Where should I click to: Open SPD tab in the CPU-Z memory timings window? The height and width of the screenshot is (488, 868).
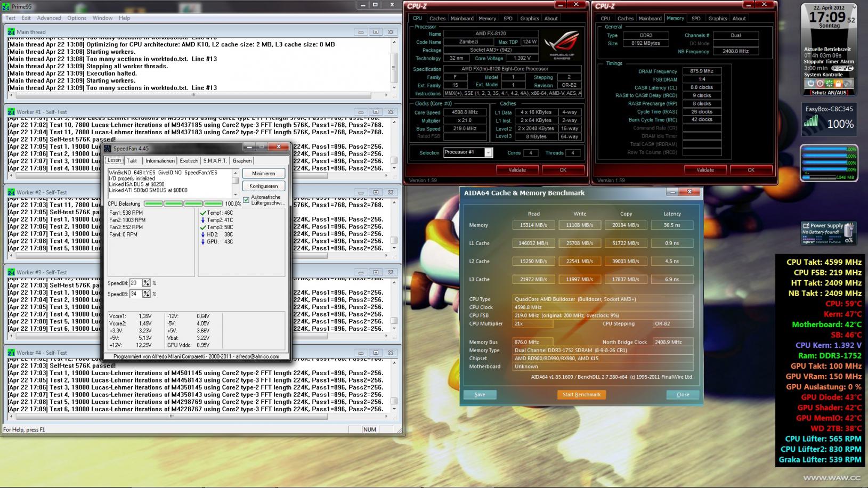point(696,19)
